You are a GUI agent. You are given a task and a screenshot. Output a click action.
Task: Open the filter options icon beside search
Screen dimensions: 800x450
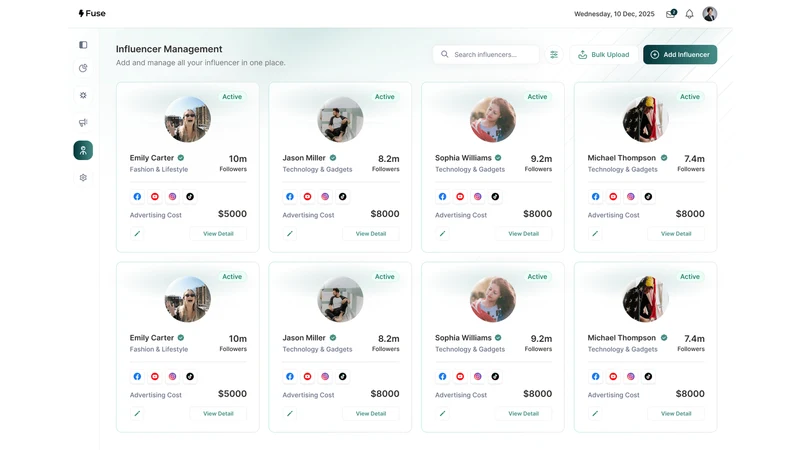pos(554,55)
